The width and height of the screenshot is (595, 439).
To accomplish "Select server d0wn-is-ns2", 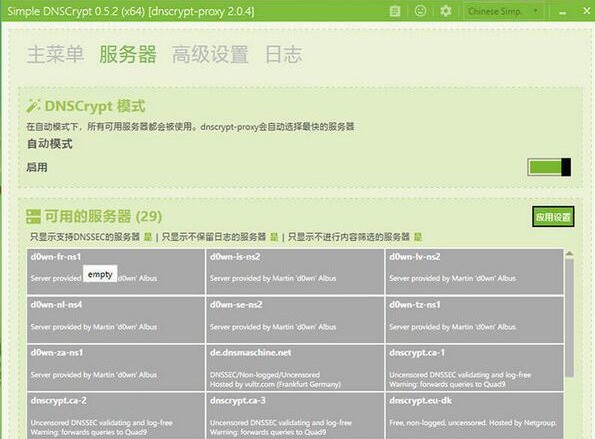I will coord(295,272).
